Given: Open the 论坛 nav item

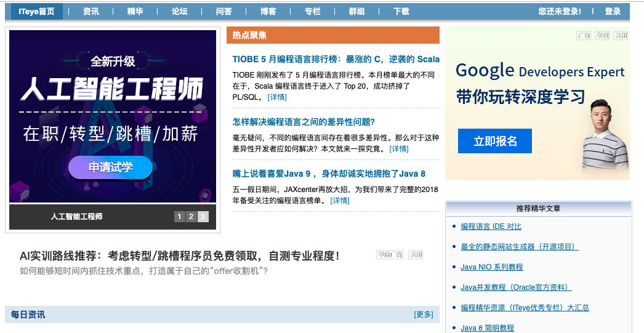Looking at the screenshot, I should 180,12.
